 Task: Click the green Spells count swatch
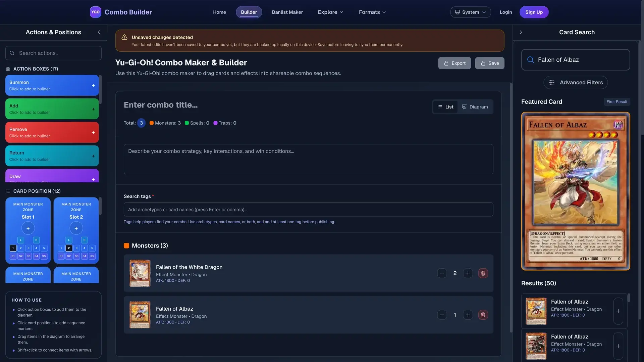click(187, 123)
